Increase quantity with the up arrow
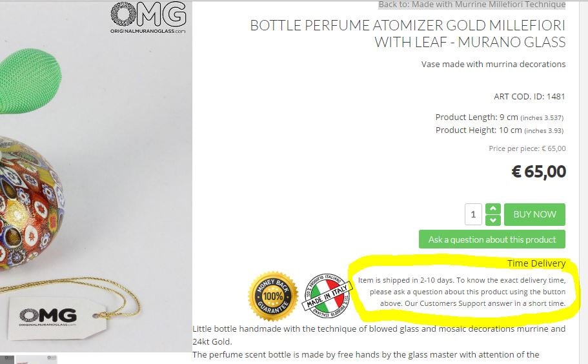The width and height of the screenshot is (588, 364). tap(492, 209)
